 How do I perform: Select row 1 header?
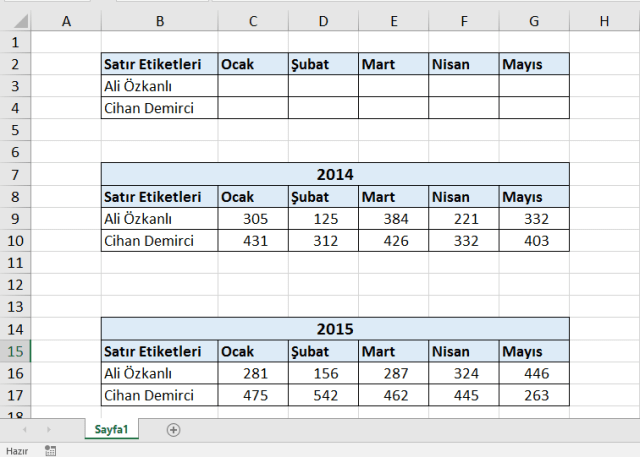point(15,42)
